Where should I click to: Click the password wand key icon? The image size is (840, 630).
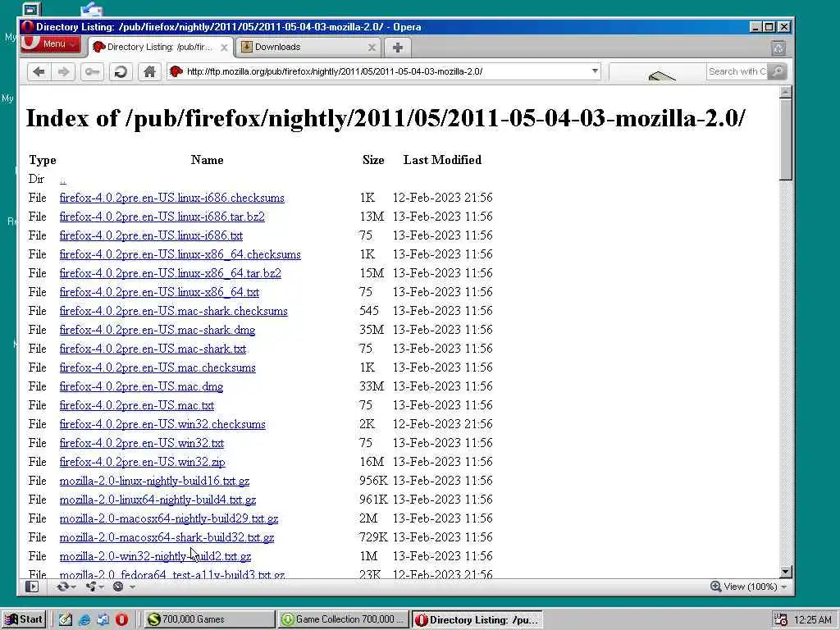click(92, 71)
